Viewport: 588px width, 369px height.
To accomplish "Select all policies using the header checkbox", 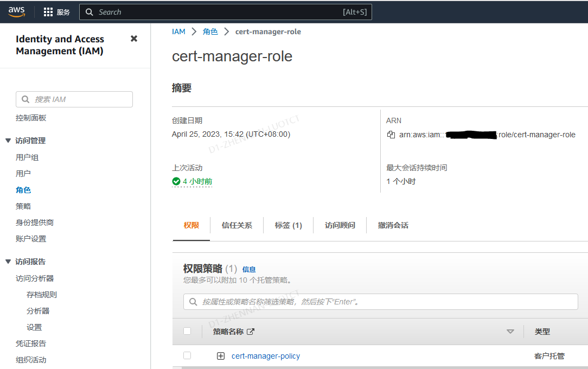I will click(187, 331).
